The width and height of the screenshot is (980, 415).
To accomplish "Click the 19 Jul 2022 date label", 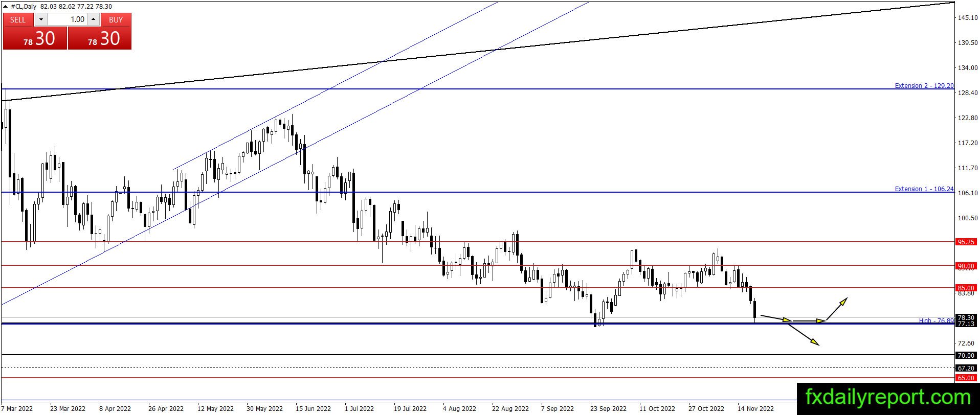I will (x=410, y=408).
